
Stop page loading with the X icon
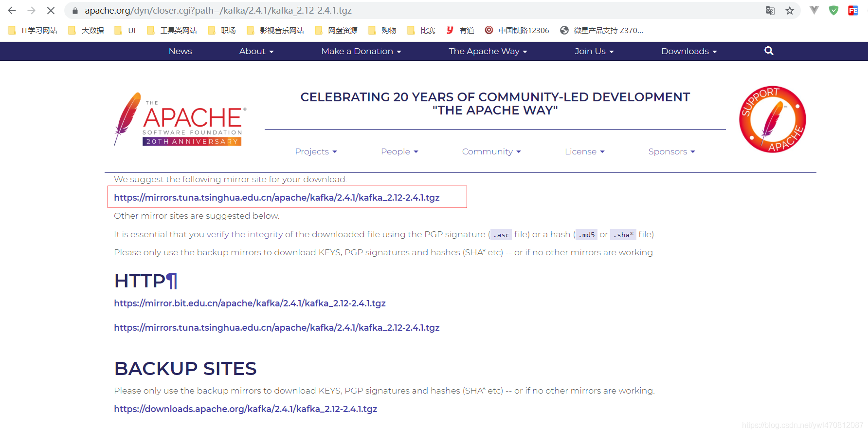coord(51,10)
